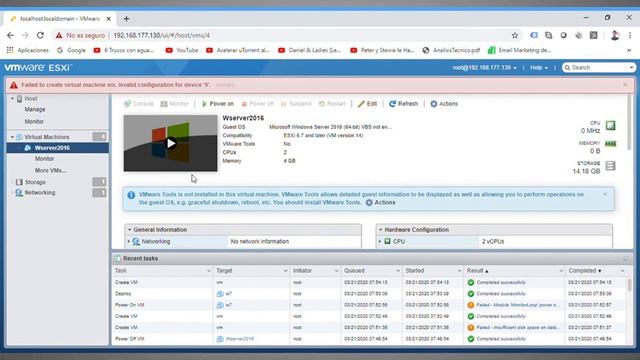640x360 pixels.
Task: Select Monitor under Wserver2016
Action: click(x=44, y=159)
